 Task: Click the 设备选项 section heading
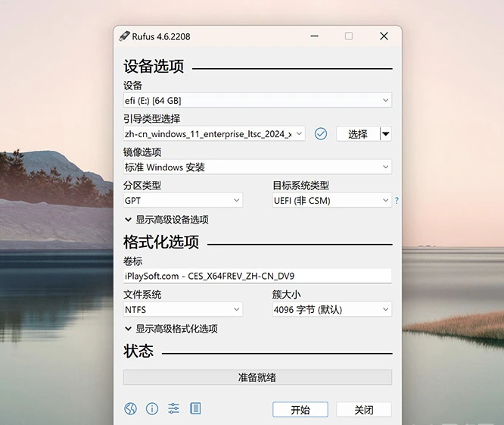(154, 67)
